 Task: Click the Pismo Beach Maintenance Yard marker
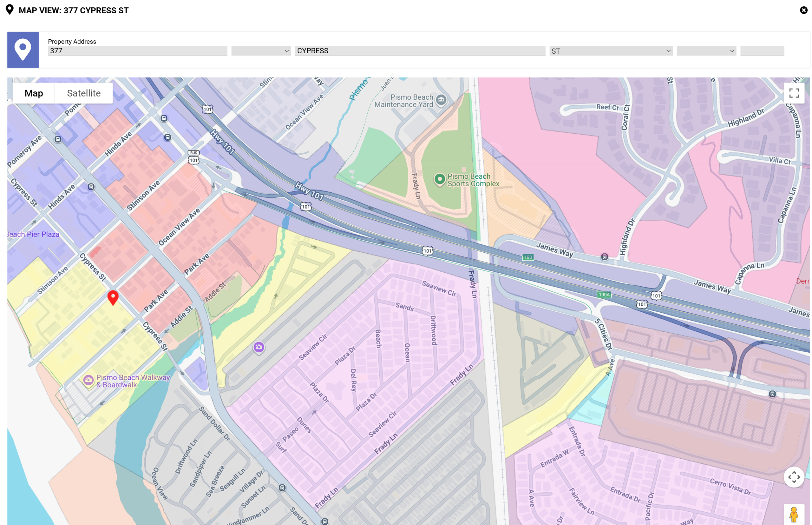click(x=441, y=100)
